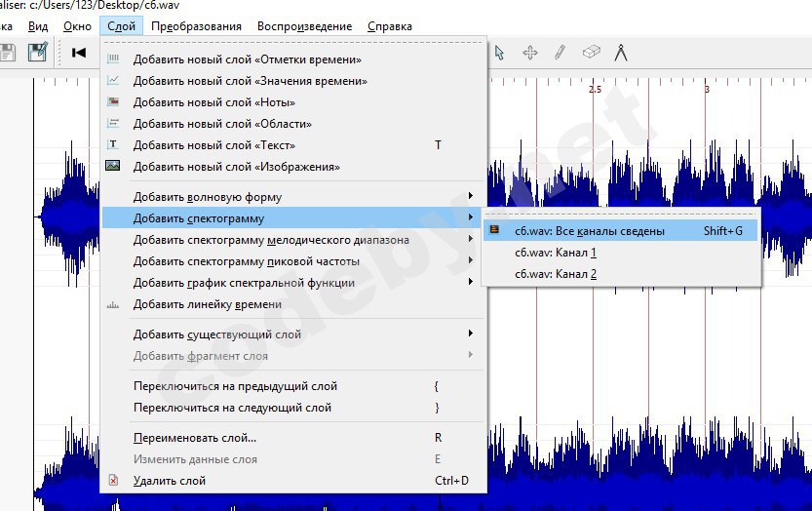The width and height of the screenshot is (812, 511).
Task: Open the Воспроизведение menu
Action: pyautogui.click(x=304, y=26)
